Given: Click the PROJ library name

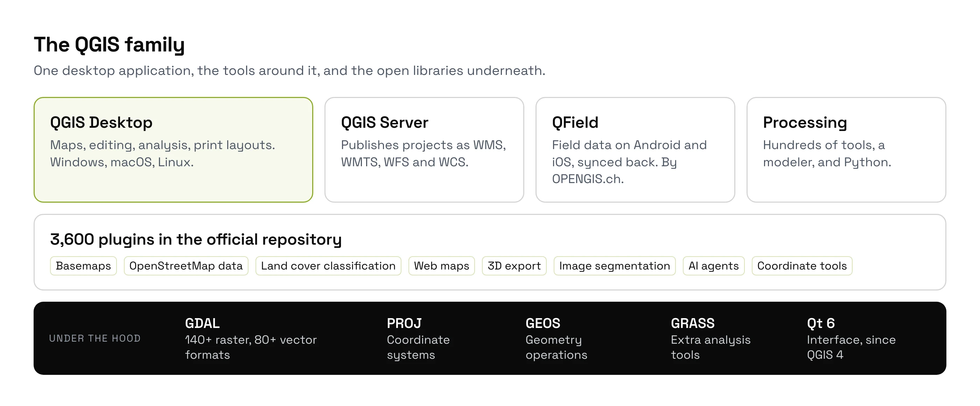Looking at the screenshot, I should point(404,323).
